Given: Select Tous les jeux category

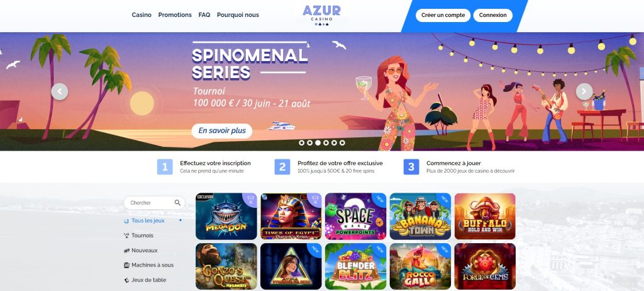Looking at the screenshot, I should pyautogui.click(x=148, y=220).
